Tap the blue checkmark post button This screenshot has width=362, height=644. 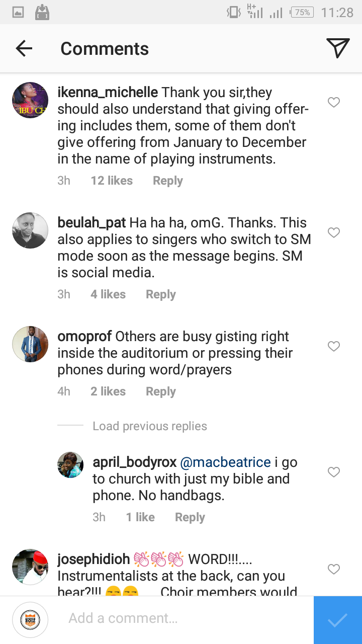337,620
